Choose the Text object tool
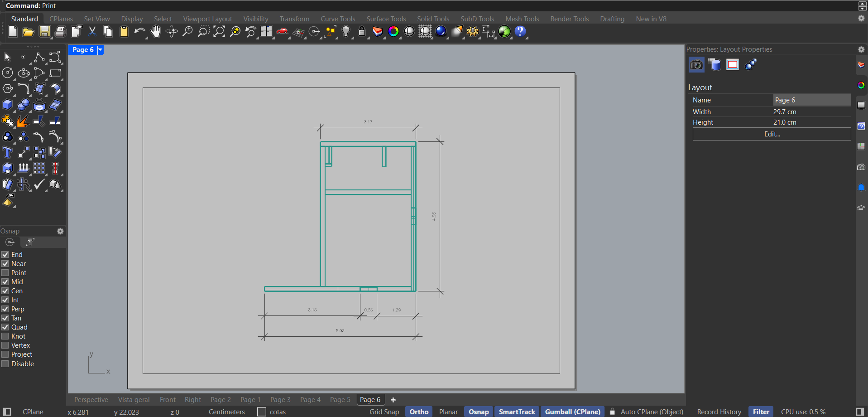Viewport: 868px width, 417px height. point(8,153)
